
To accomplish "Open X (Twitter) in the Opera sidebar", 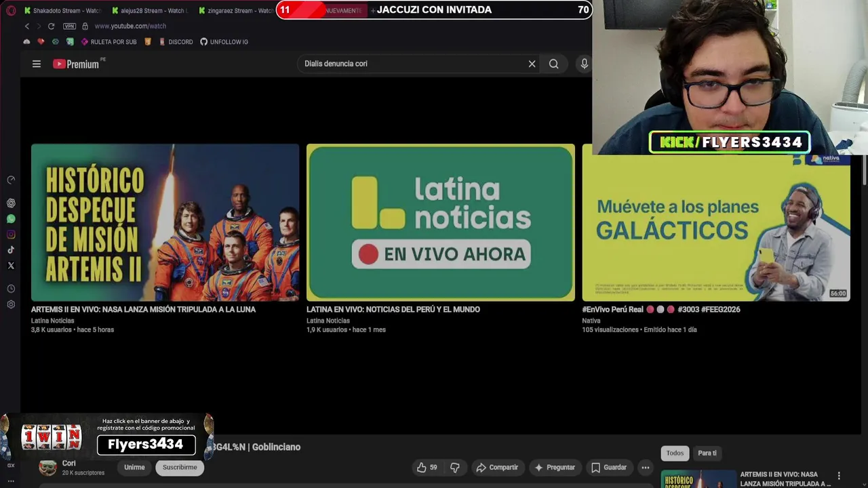I will click(11, 266).
